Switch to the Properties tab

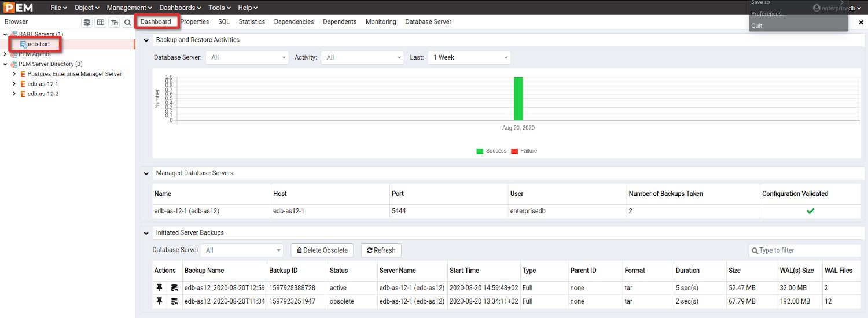tap(194, 22)
